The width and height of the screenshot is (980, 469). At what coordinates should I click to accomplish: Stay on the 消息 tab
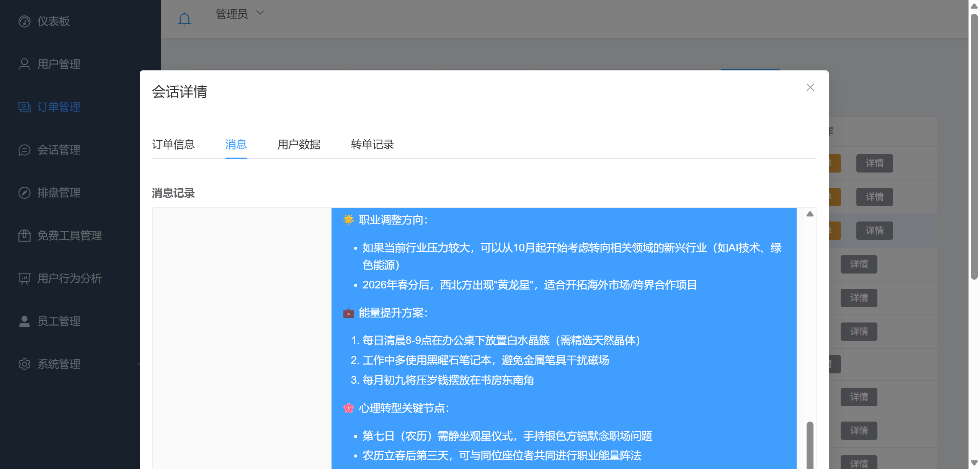click(235, 145)
